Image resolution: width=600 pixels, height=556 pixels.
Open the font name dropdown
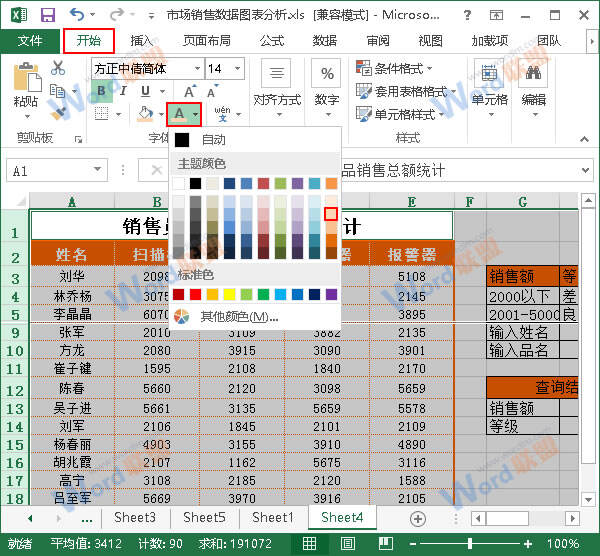click(196, 69)
